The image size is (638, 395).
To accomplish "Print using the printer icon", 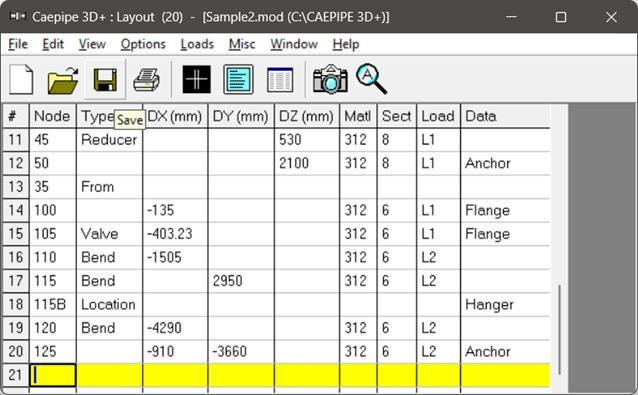I will pos(146,79).
